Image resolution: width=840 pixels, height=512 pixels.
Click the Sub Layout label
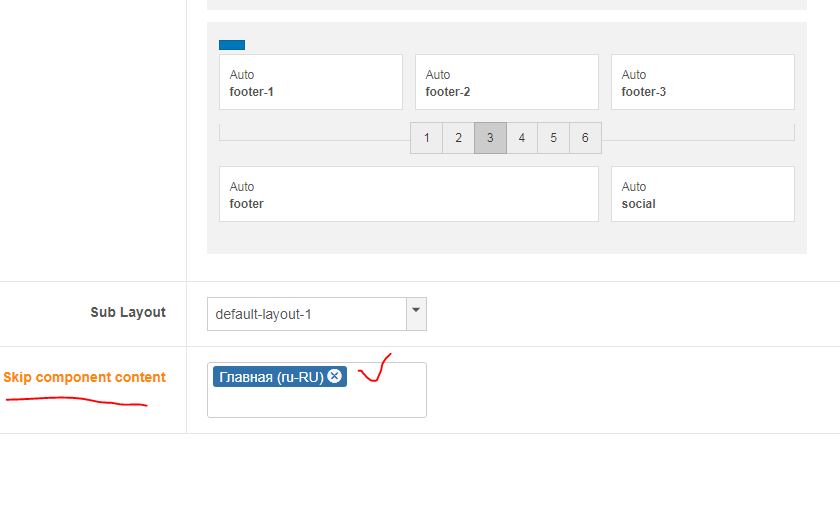point(128,312)
